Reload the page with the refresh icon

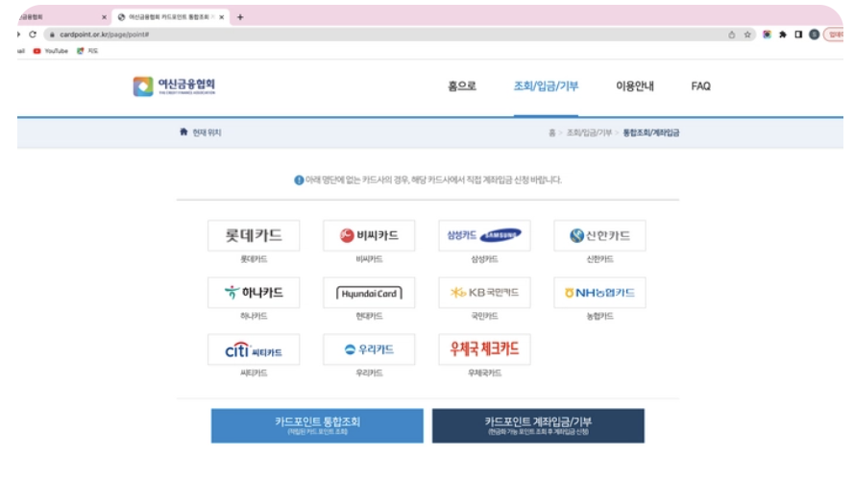[x=33, y=35]
